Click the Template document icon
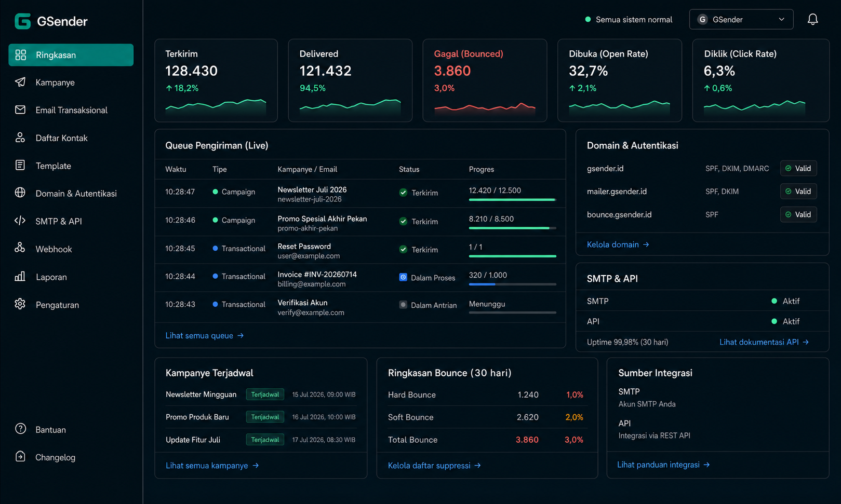 point(20,166)
